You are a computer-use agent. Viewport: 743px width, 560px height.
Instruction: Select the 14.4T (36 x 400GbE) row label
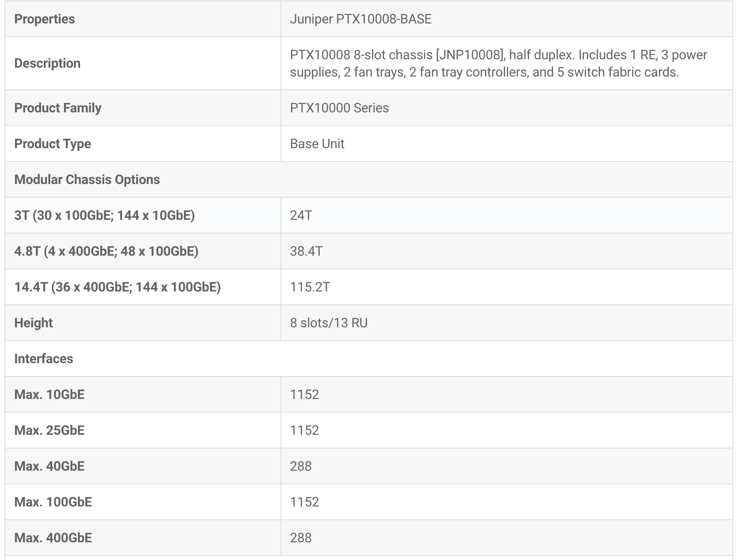click(x=117, y=287)
